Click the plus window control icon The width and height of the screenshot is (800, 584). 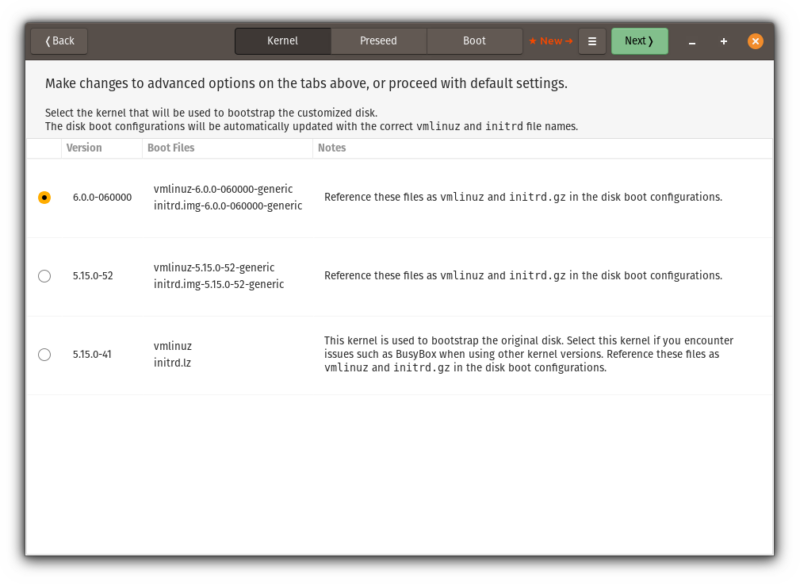point(723,41)
